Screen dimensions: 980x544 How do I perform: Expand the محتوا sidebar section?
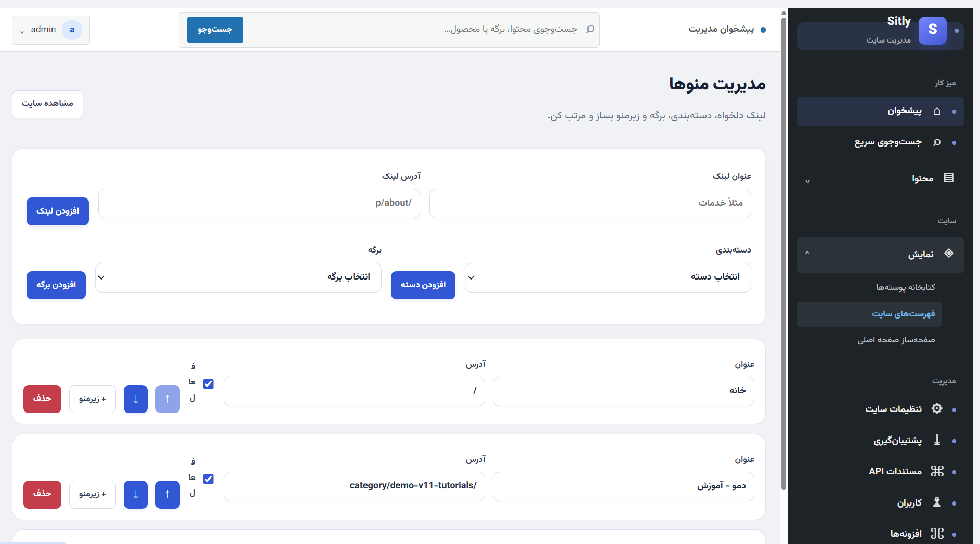[x=880, y=178]
